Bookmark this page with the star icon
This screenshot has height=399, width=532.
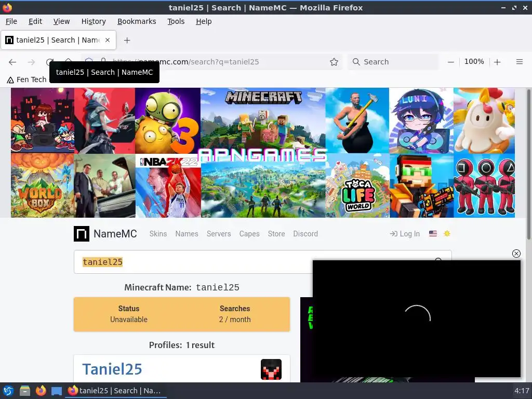point(334,62)
